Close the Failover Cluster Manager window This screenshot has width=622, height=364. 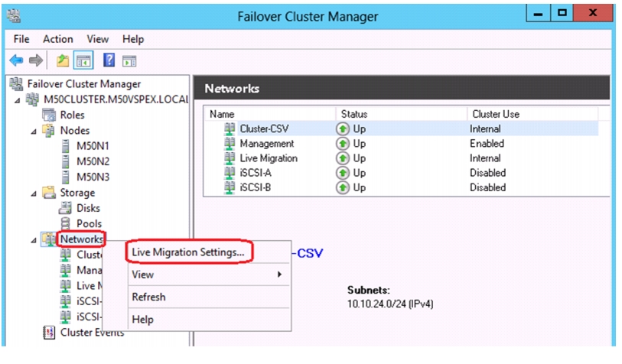(x=593, y=13)
